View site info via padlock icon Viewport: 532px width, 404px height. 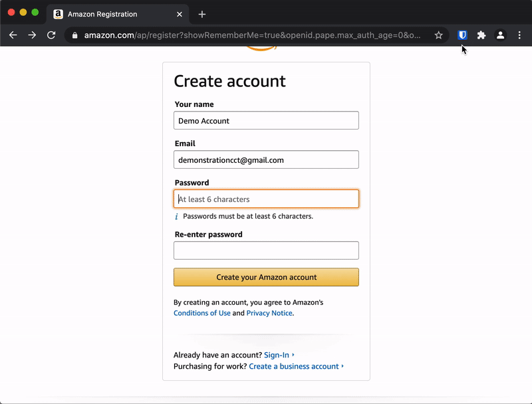click(74, 35)
